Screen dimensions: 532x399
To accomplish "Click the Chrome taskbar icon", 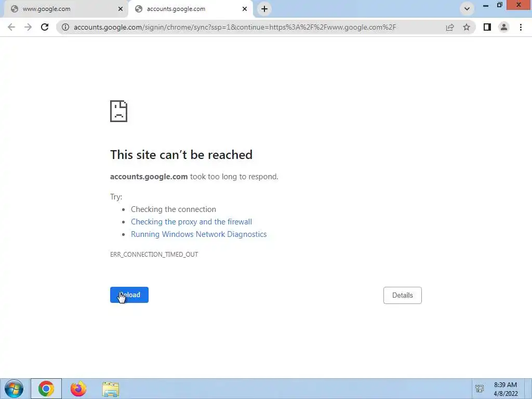I will click(46, 389).
